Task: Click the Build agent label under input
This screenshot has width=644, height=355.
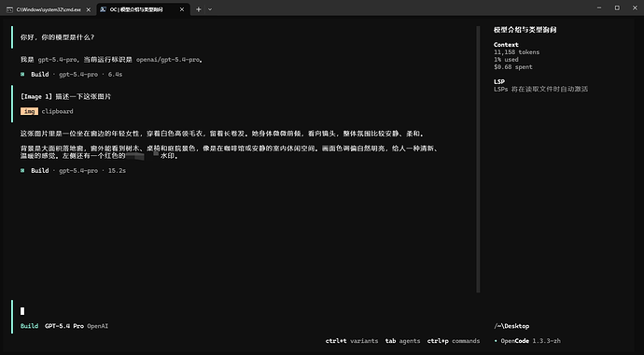Action: pos(30,326)
